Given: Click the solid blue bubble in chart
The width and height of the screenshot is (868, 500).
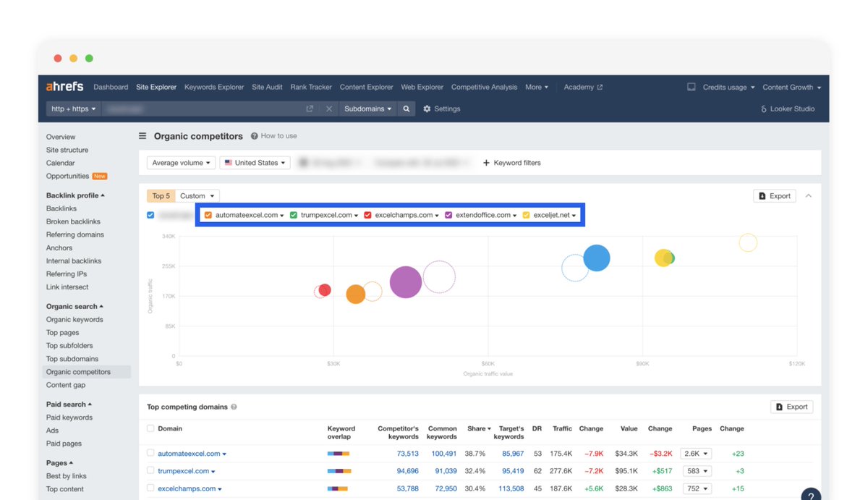Looking at the screenshot, I should point(597,258).
